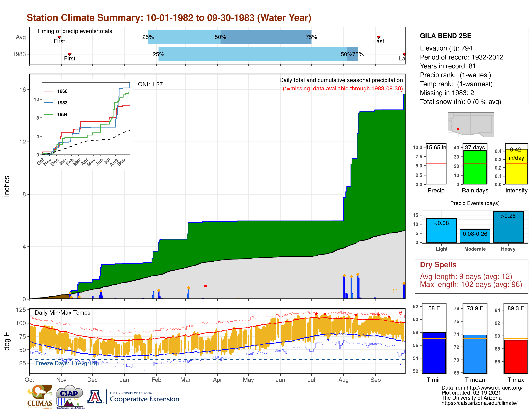This screenshot has height=411, width=532.
Task: Click the 15.65 in precip value
Action: [436, 147]
